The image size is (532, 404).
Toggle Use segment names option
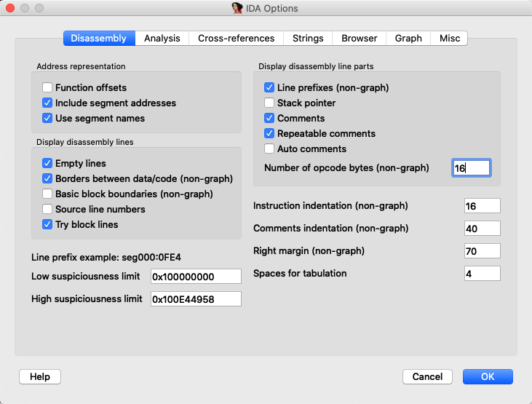47,118
